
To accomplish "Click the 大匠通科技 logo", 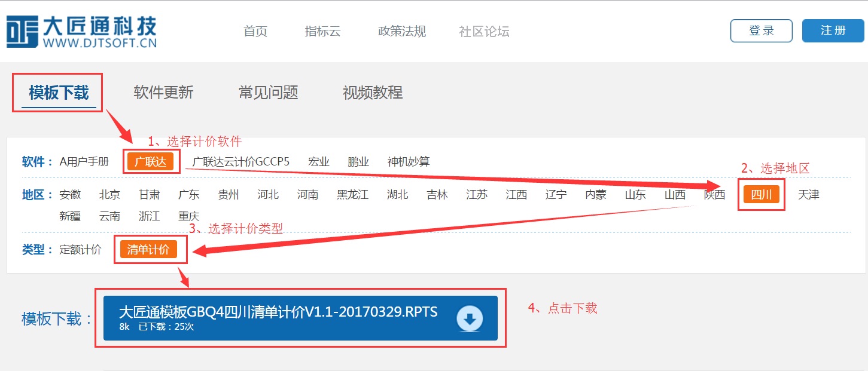I will pos(82,32).
